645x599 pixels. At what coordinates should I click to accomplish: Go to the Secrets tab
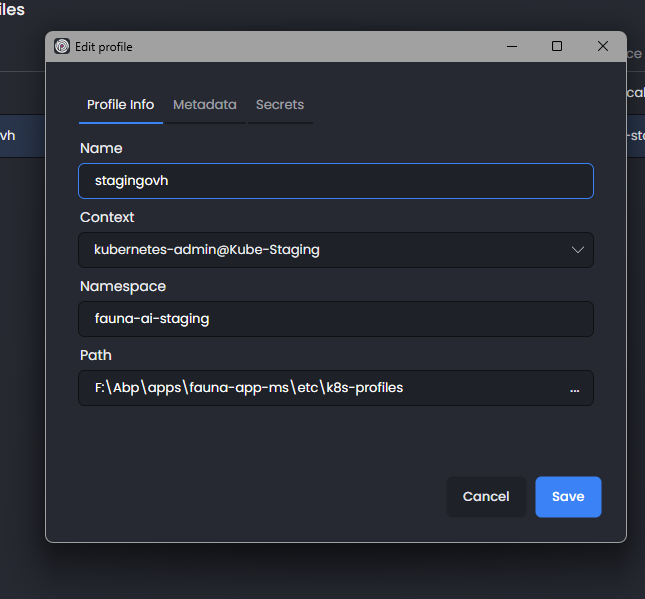click(280, 105)
